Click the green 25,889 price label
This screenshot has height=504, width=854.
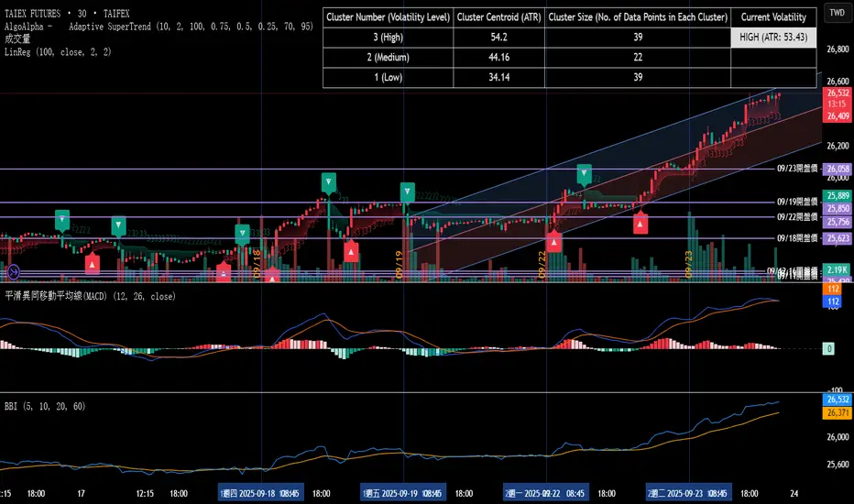coord(838,195)
